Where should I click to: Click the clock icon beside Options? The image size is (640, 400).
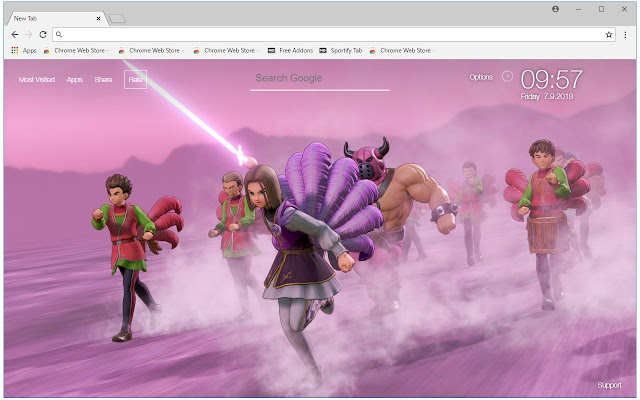click(507, 76)
